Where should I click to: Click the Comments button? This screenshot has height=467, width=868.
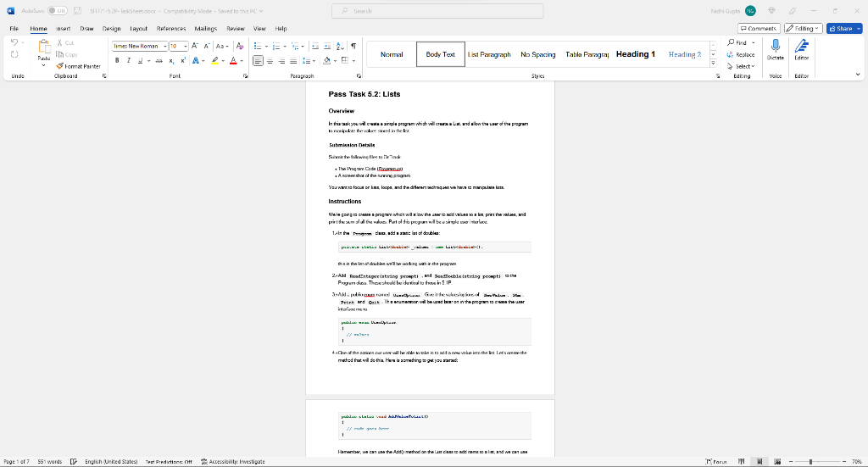[759, 28]
